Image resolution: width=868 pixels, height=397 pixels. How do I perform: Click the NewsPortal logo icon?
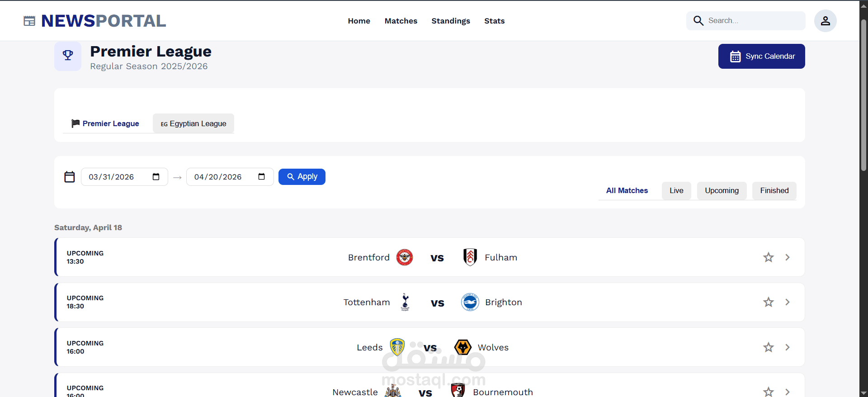[x=29, y=21]
